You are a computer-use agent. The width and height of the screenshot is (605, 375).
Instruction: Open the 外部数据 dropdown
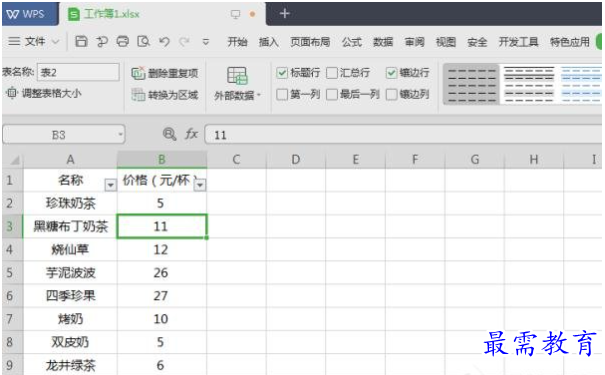tap(237, 84)
